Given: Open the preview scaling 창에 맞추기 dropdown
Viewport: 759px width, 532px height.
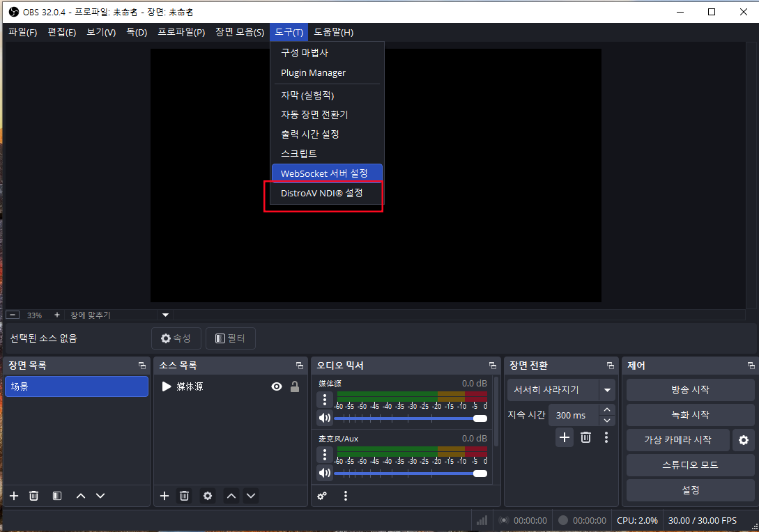Looking at the screenshot, I should tap(165, 315).
